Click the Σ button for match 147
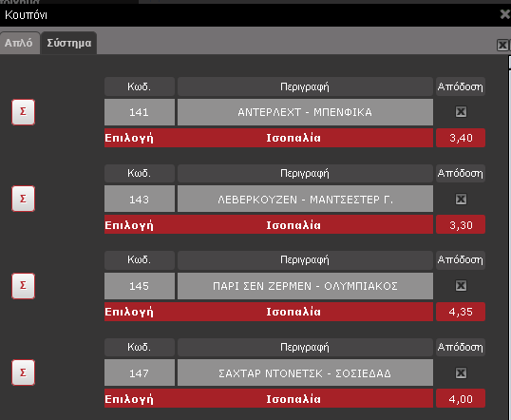The width and height of the screenshot is (511, 420). click(x=23, y=372)
